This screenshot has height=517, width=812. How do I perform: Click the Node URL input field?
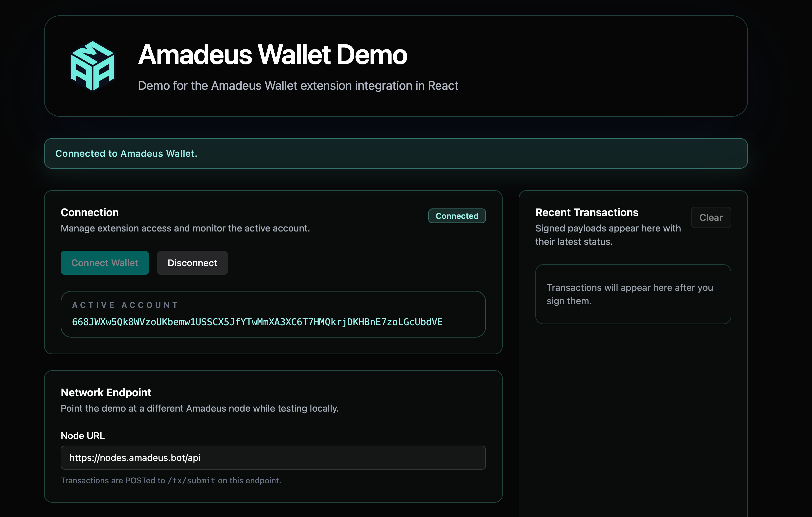[273, 458]
